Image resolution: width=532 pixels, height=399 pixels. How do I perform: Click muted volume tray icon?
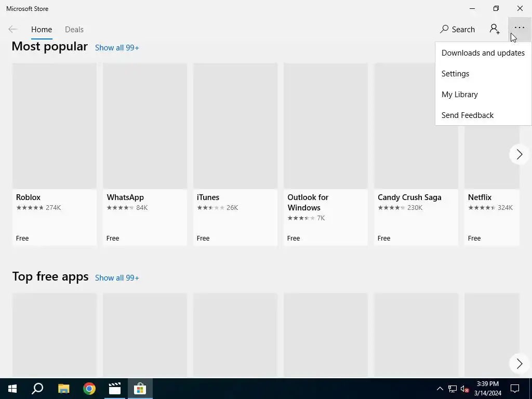(x=464, y=389)
